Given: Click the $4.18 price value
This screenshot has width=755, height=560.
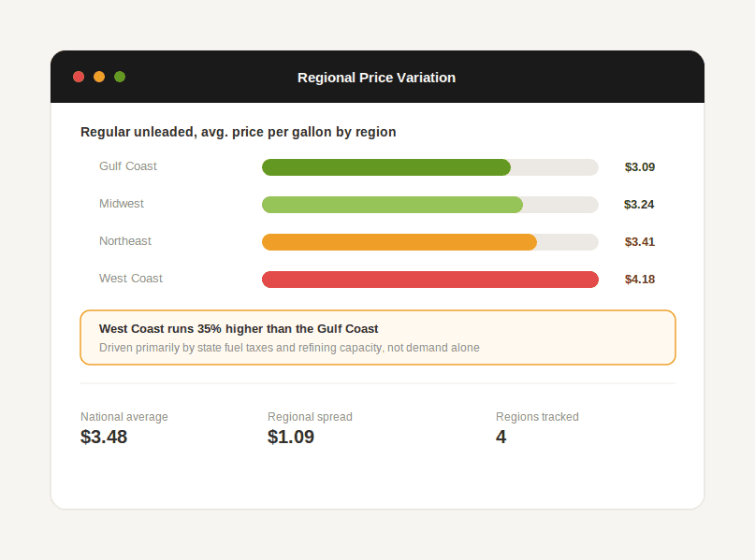Looking at the screenshot, I should point(639,279).
